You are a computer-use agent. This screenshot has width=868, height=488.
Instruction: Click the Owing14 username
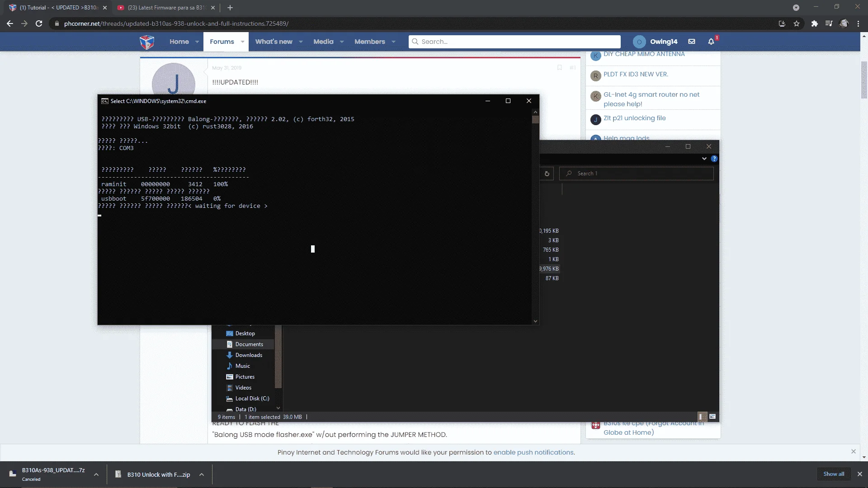point(664,42)
